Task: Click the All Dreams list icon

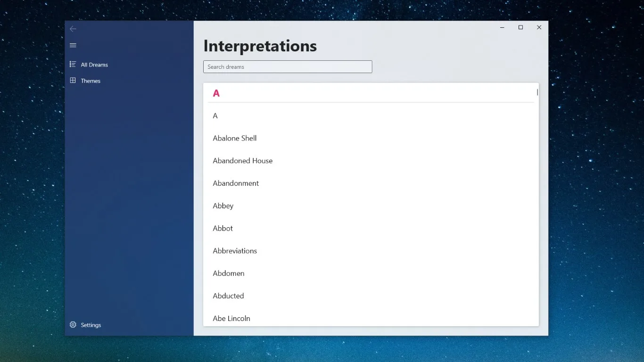Action: click(x=73, y=64)
